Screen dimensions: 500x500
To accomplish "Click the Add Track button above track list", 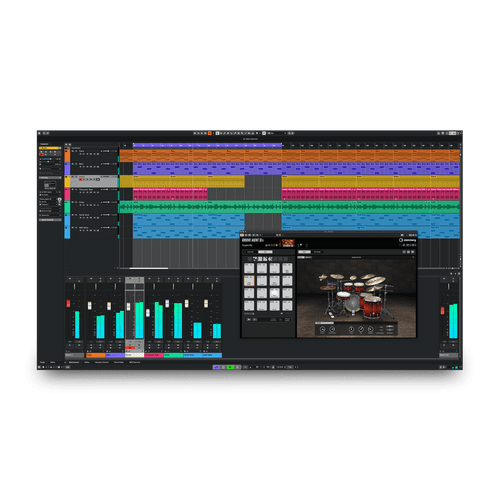I will click(66, 145).
